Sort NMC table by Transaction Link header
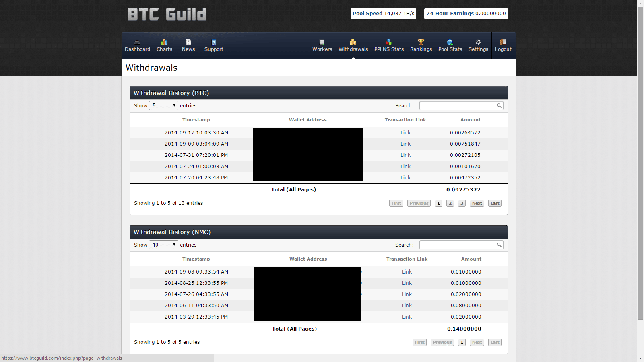Image resolution: width=644 pixels, height=362 pixels. coord(407,259)
